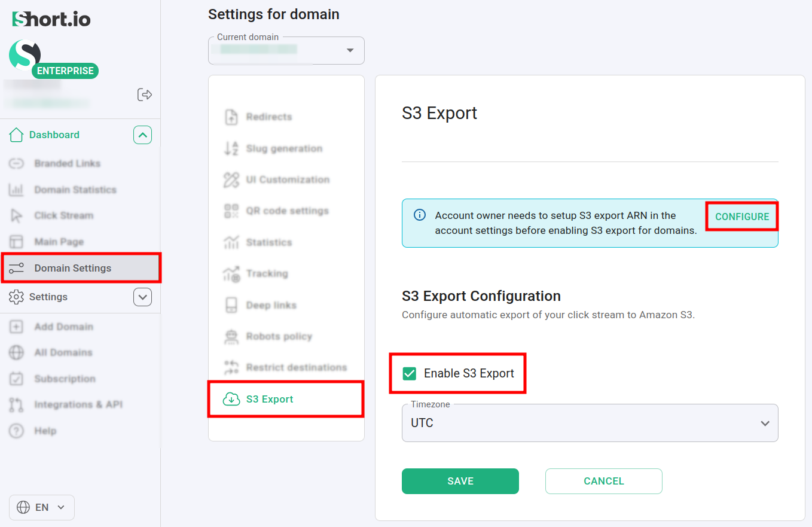Open the Timezone dropdown
The height and width of the screenshot is (527, 812).
(x=590, y=423)
